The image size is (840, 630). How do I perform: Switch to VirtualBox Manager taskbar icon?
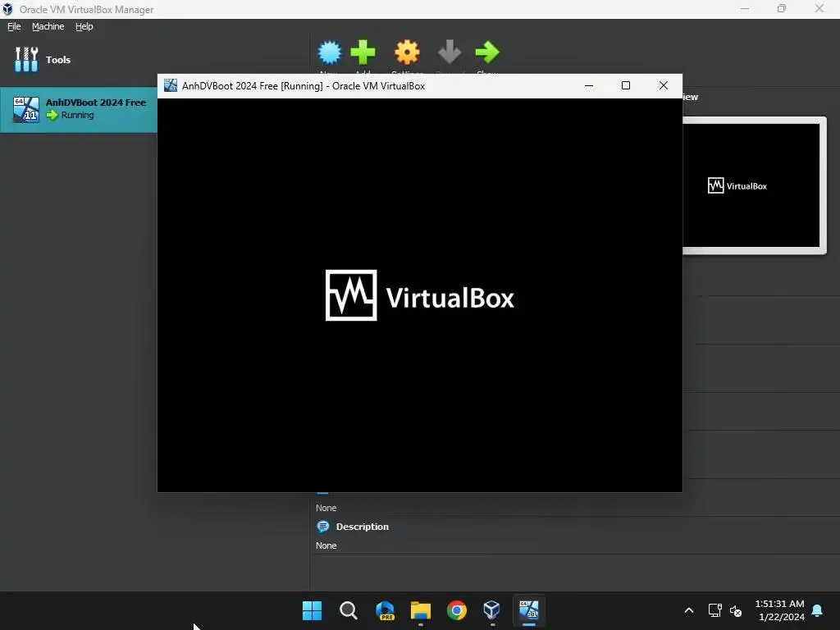[x=492, y=610]
